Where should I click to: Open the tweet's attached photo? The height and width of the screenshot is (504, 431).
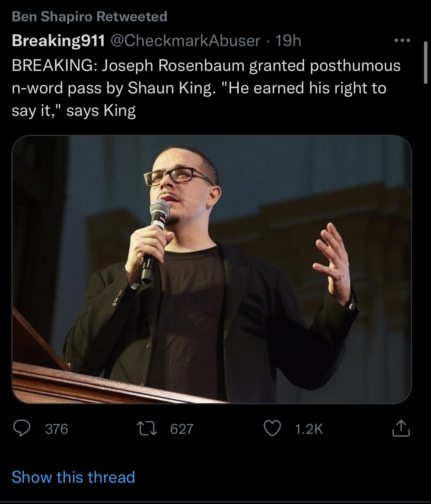(212, 269)
